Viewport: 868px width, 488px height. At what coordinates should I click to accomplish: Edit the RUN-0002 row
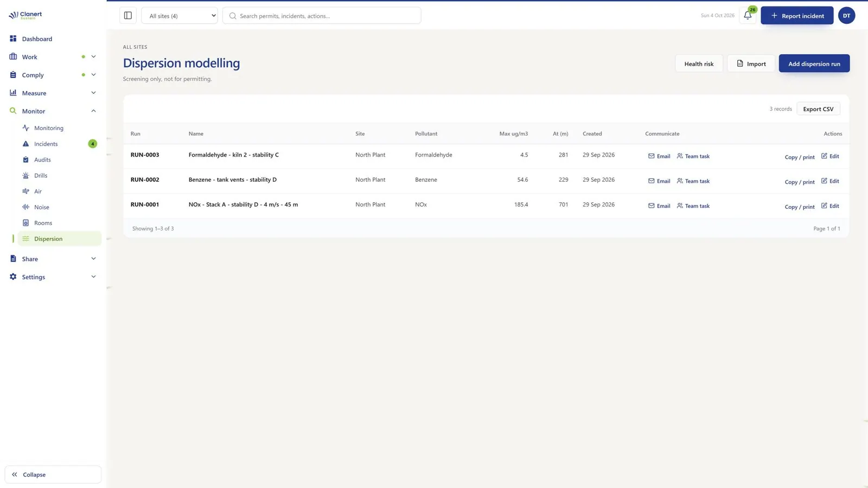point(830,181)
